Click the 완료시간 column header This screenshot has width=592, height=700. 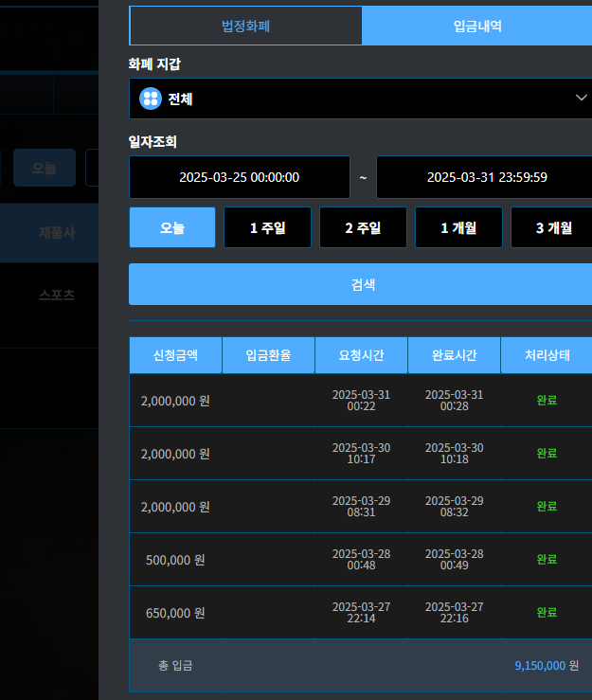[x=454, y=355]
